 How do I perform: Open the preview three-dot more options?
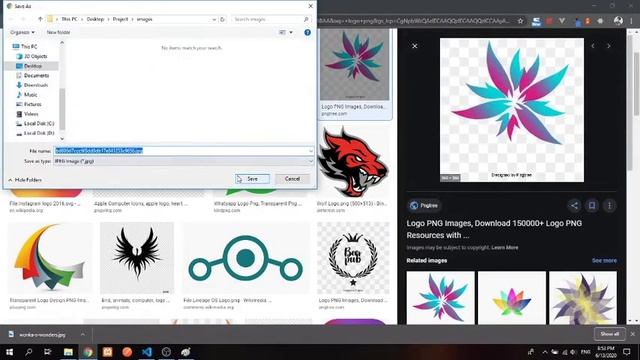click(x=609, y=206)
